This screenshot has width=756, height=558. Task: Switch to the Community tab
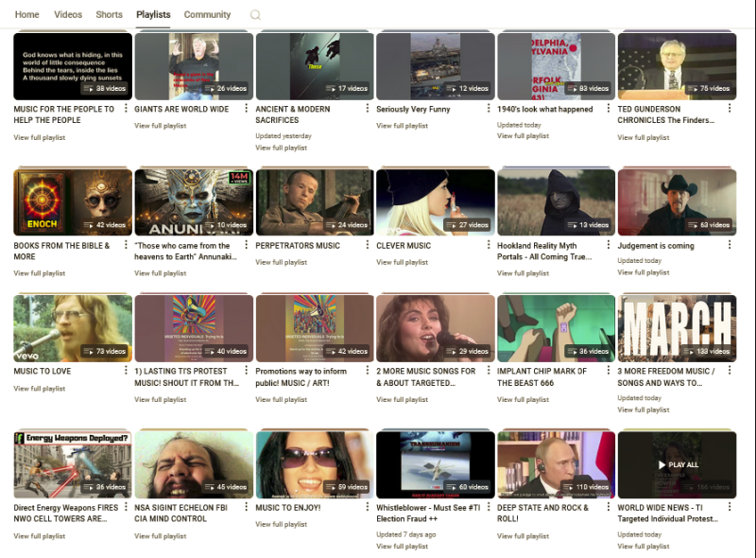point(207,14)
